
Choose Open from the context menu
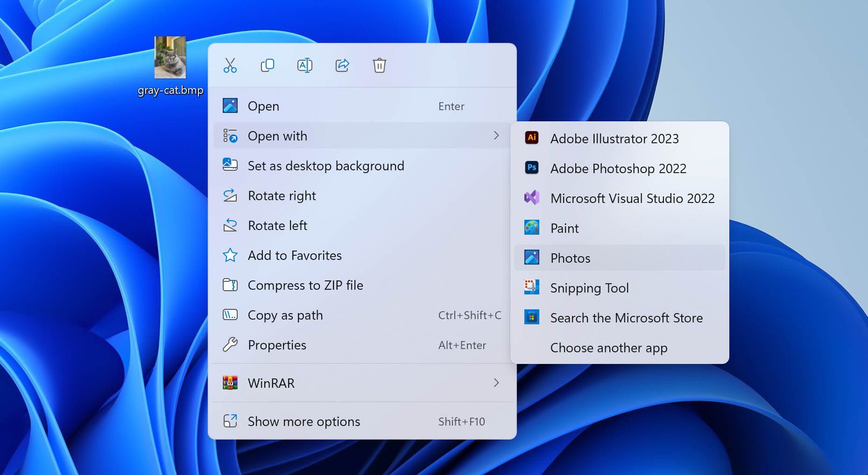pyautogui.click(x=361, y=106)
